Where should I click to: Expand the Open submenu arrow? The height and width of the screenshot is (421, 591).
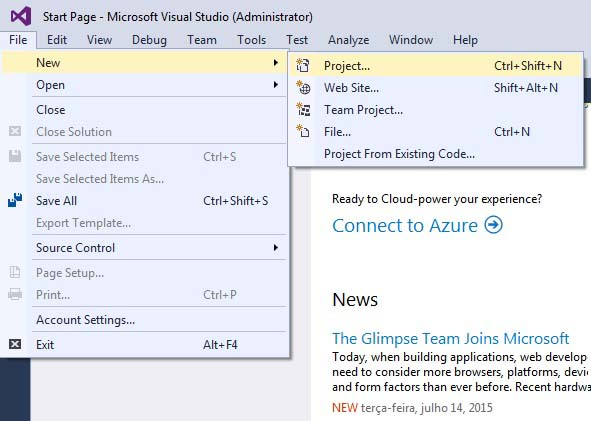pos(276,85)
